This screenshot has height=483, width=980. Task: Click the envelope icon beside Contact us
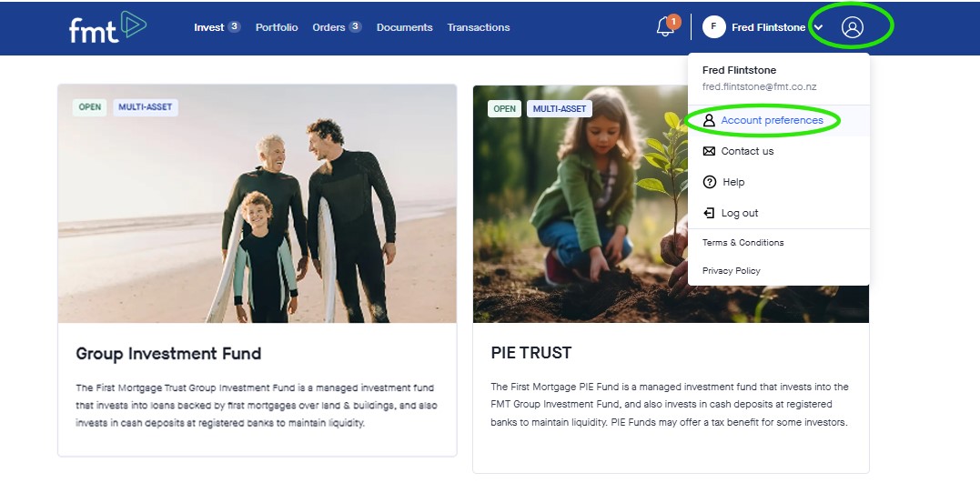click(709, 151)
